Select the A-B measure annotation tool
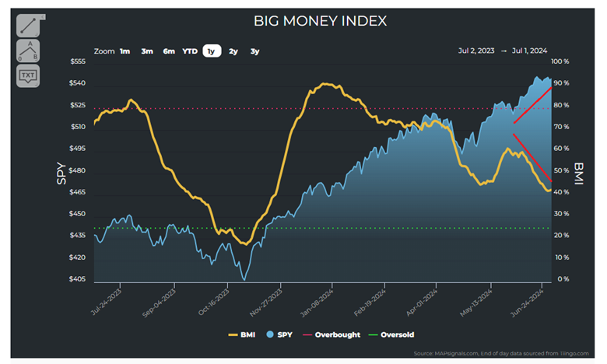The width and height of the screenshot is (607, 364). tap(26, 51)
